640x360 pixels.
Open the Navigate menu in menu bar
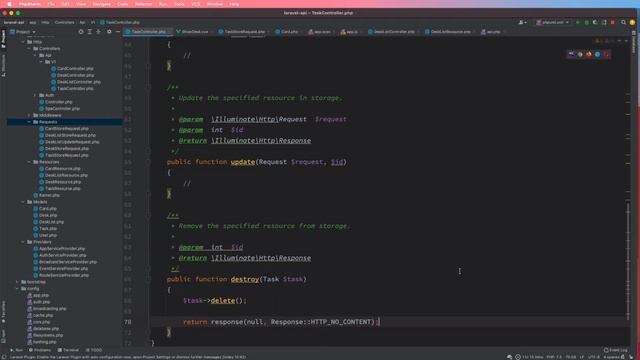[101, 4]
